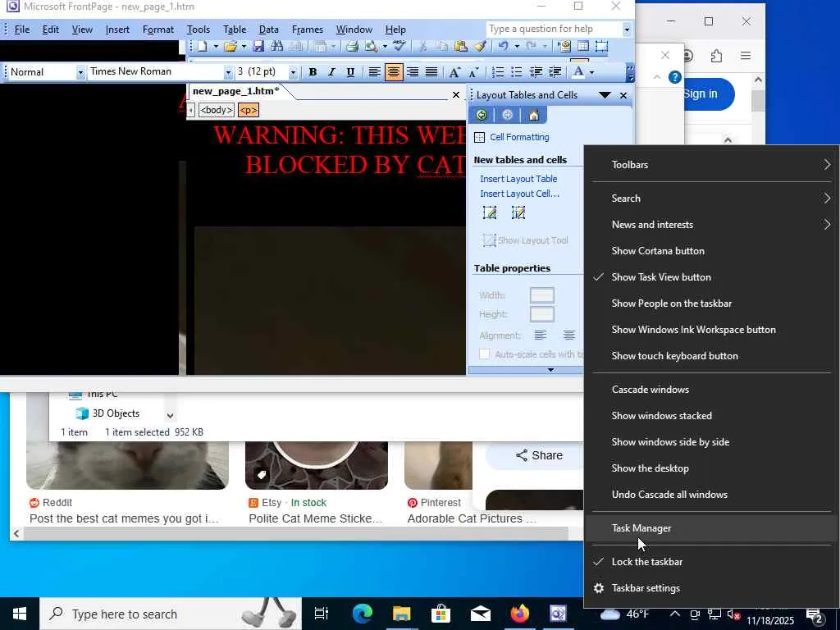Click the Font Color A icon
The height and width of the screenshot is (630, 840).
(578, 72)
